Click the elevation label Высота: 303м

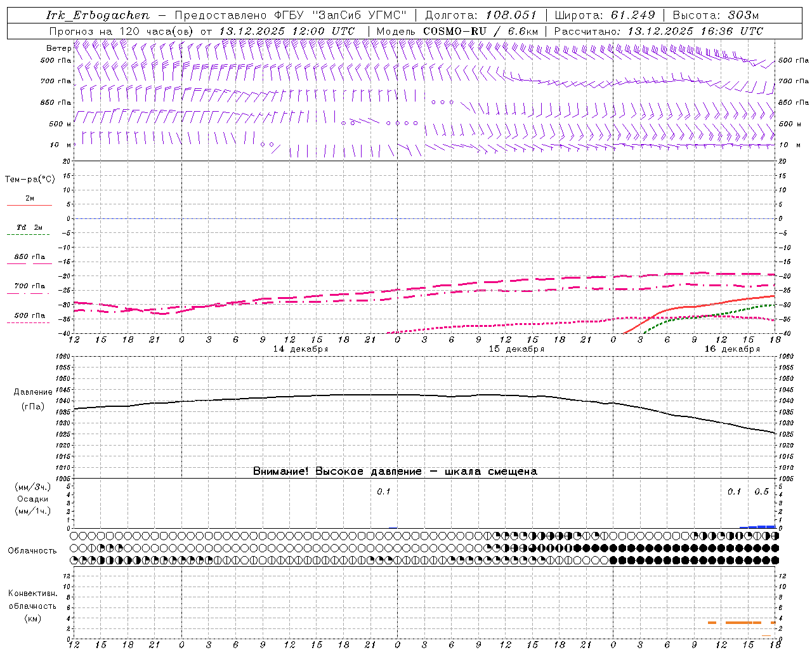716,15
